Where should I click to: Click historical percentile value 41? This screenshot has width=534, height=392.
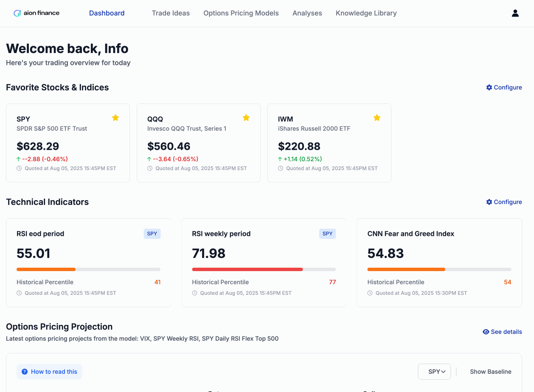(x=157, y=282)
